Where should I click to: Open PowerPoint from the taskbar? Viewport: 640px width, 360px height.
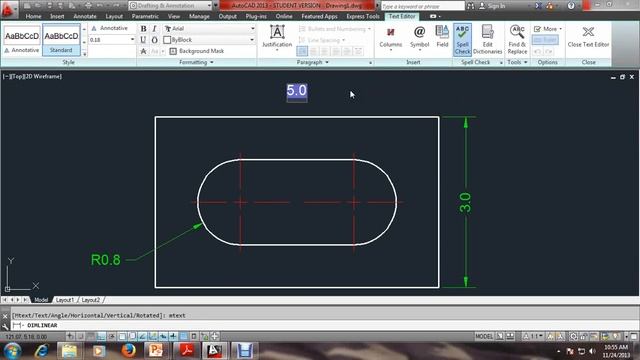tap(156, 351)
